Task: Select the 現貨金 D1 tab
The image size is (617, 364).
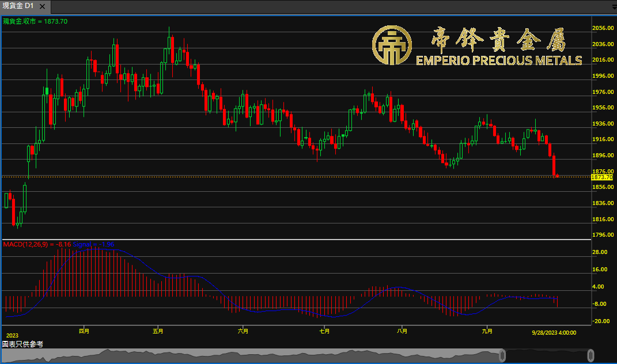Action: (x=18, y=6)
